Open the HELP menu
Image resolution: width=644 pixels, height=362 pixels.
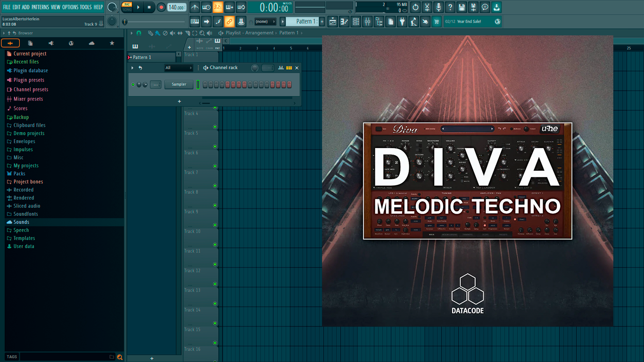(x=98, y=7)
